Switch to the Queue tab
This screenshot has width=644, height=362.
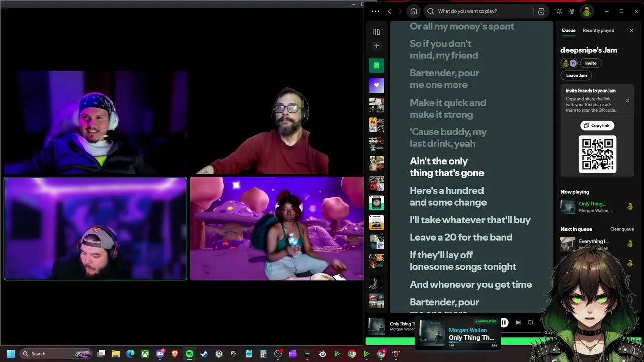click(569, 30)
